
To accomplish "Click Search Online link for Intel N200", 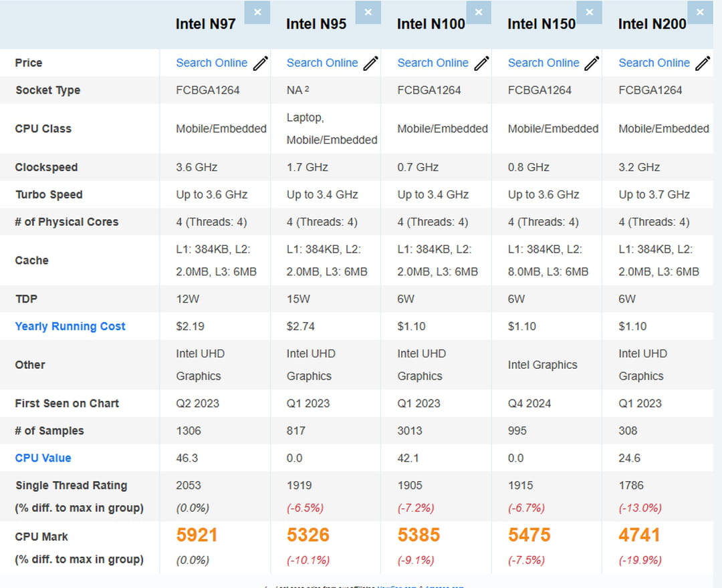I will [654, 63].
